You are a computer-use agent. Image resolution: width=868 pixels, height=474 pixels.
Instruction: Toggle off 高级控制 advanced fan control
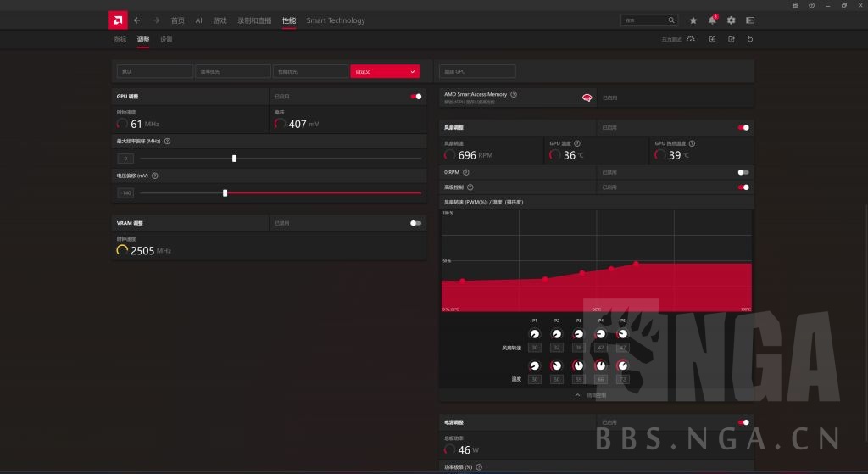click(743, 187)
